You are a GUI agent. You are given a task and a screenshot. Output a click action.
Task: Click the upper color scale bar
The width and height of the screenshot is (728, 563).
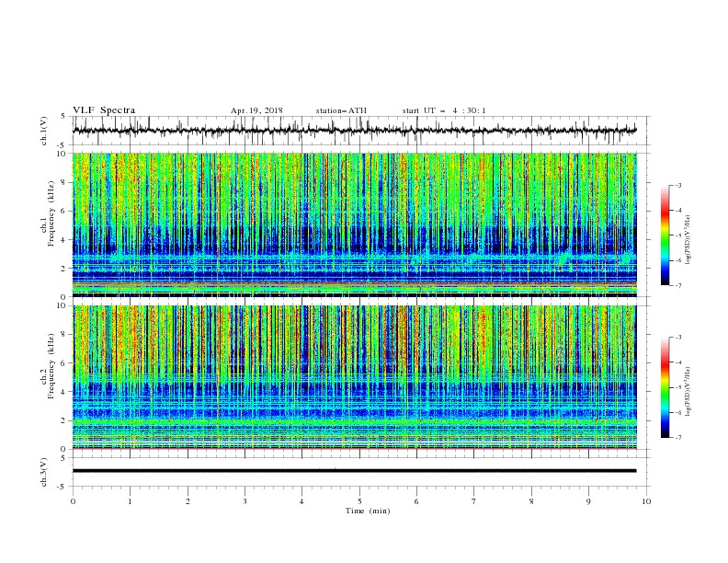(665, 236)
